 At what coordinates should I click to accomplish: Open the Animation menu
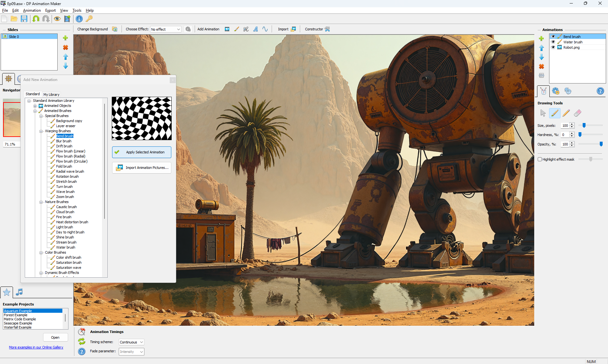[32, 10]
